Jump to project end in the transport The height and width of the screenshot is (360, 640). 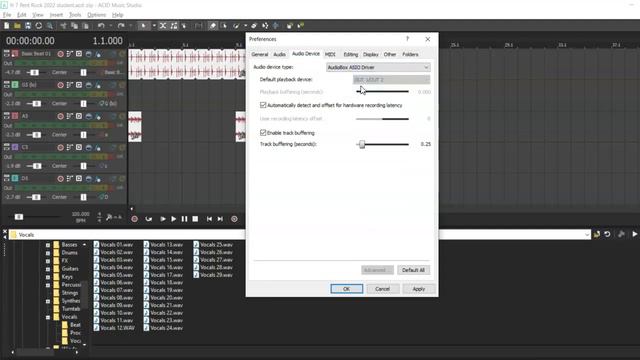pyautogui.click(x=220, y=219)
